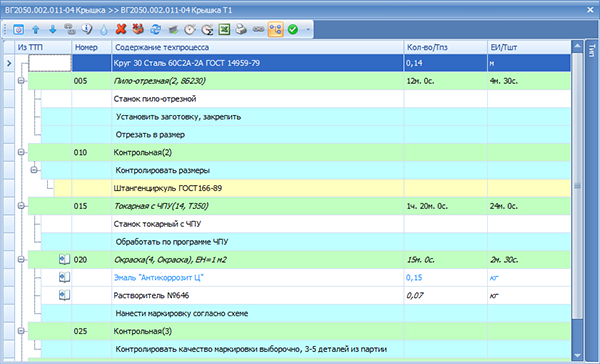Export to Excel via green icon

tap(224, 29)
